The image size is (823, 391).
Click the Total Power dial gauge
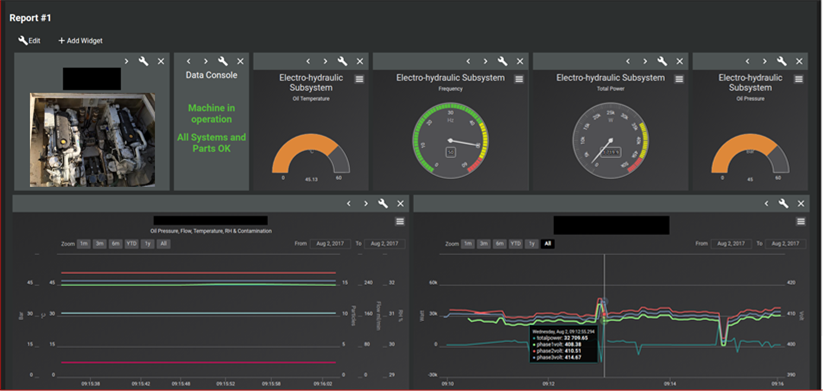[610, 140]
